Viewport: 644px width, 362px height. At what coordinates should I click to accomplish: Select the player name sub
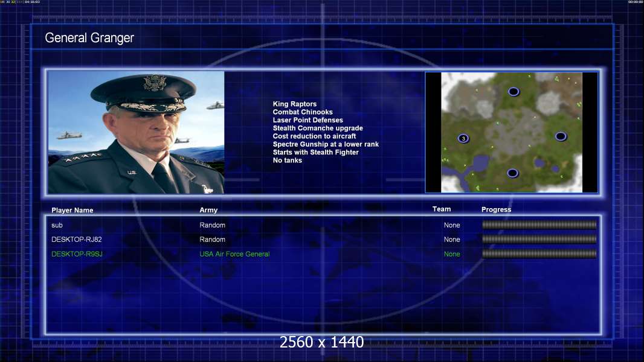coord(57,225)
